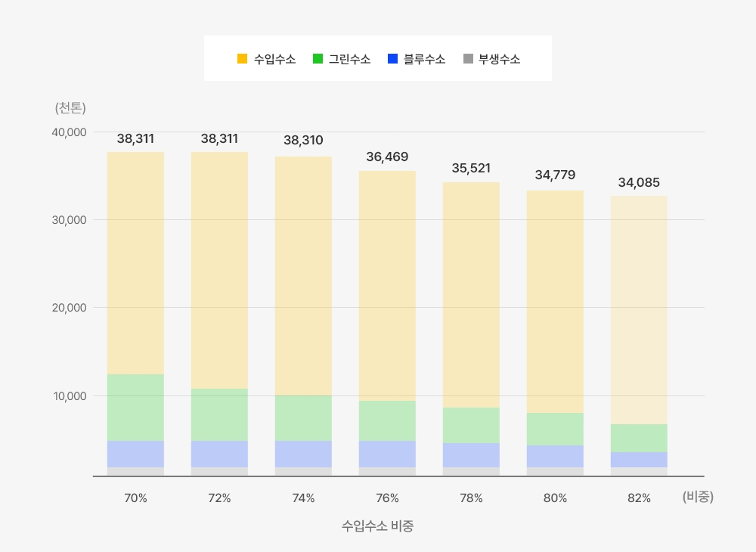This screenshot has width=756, height=552.
Task: Toggle 수입수소 legend yellow swatch
Action: click(x=242, y=59)
